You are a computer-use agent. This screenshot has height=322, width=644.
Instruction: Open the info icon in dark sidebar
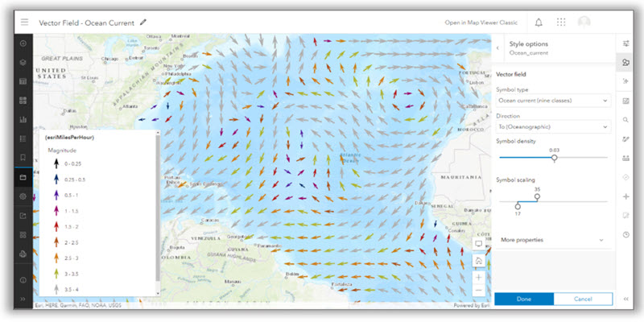(23, 280)
